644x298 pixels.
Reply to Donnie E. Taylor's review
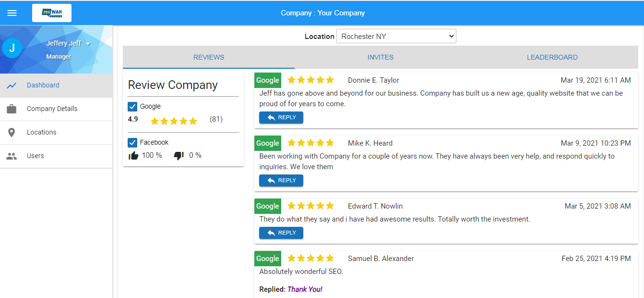coord(281,118)
